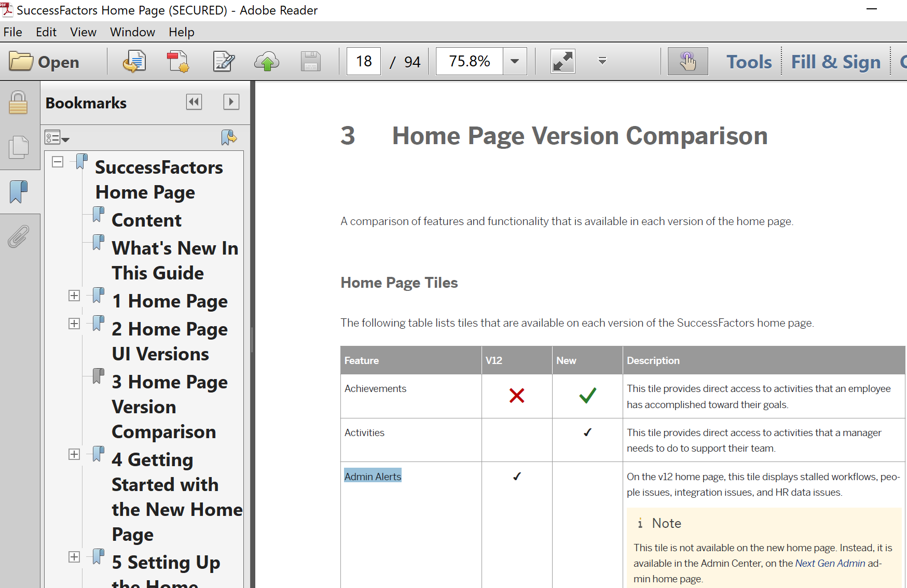Click the page number field showing 18
This screenshot has width=907, height=588.
(364, 61)
